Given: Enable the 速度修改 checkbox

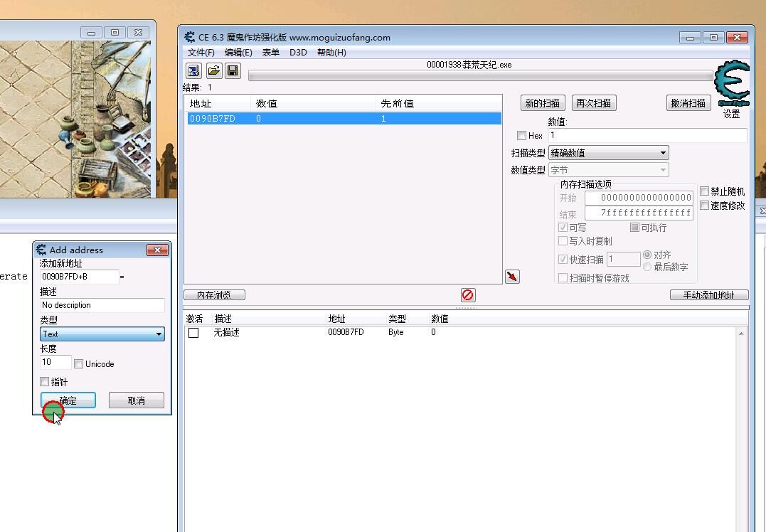Looking at the screenshot, I should (704, 205).
